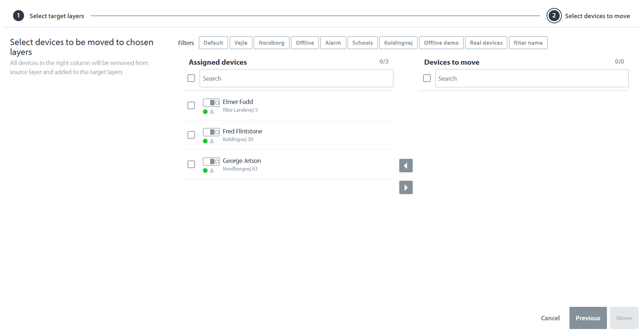Tick the Fred Flintstone checkbox
This screenshot has height=333, width=644.
pos(191,135)
